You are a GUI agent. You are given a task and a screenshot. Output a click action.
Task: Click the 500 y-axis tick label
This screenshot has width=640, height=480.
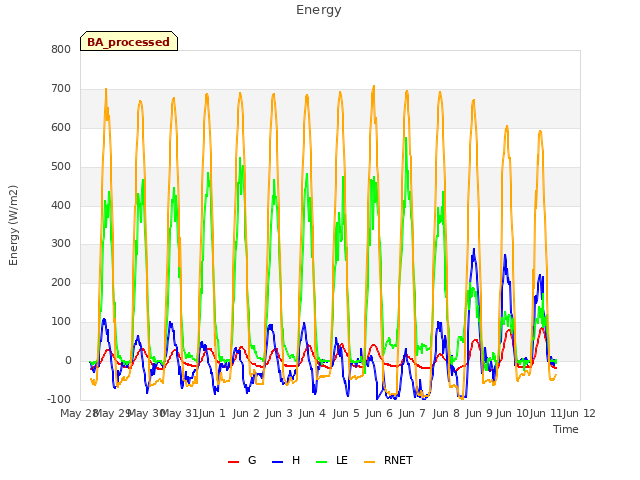[x=61, y=167]
